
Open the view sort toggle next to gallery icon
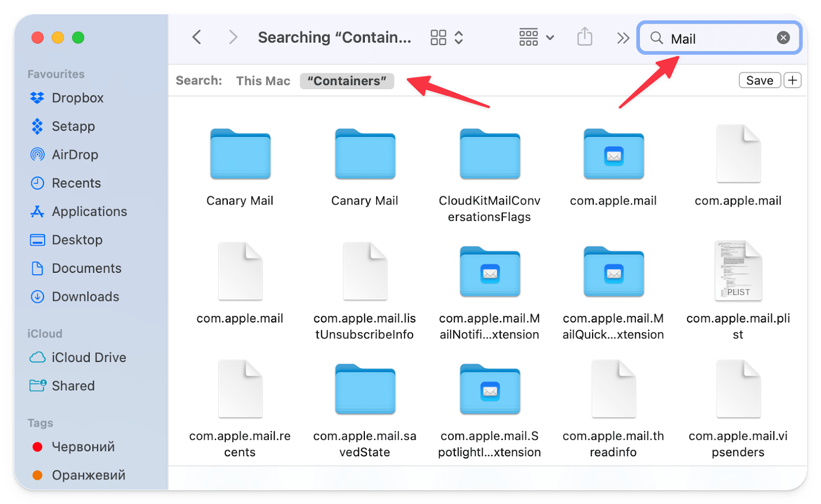(458, 37)
